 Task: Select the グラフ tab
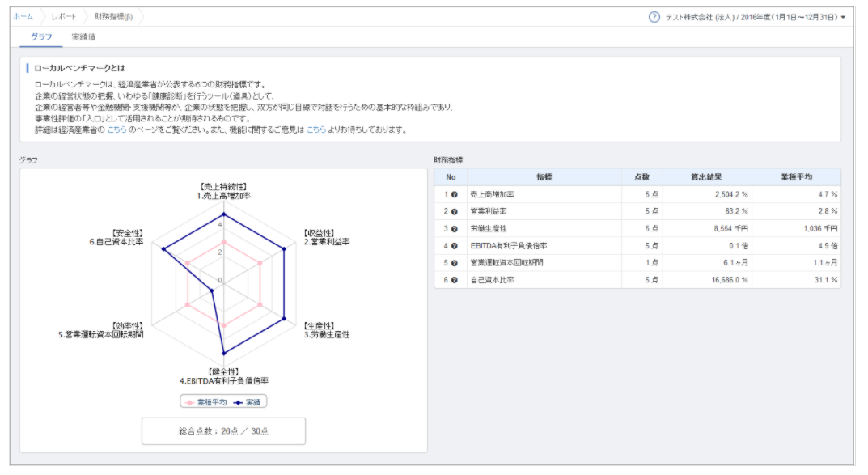41,37
